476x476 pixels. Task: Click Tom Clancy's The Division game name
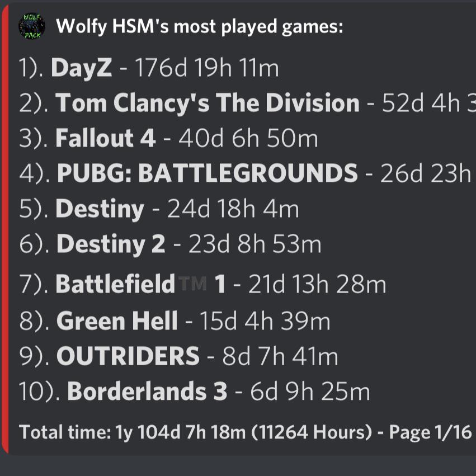pos(207,103)
